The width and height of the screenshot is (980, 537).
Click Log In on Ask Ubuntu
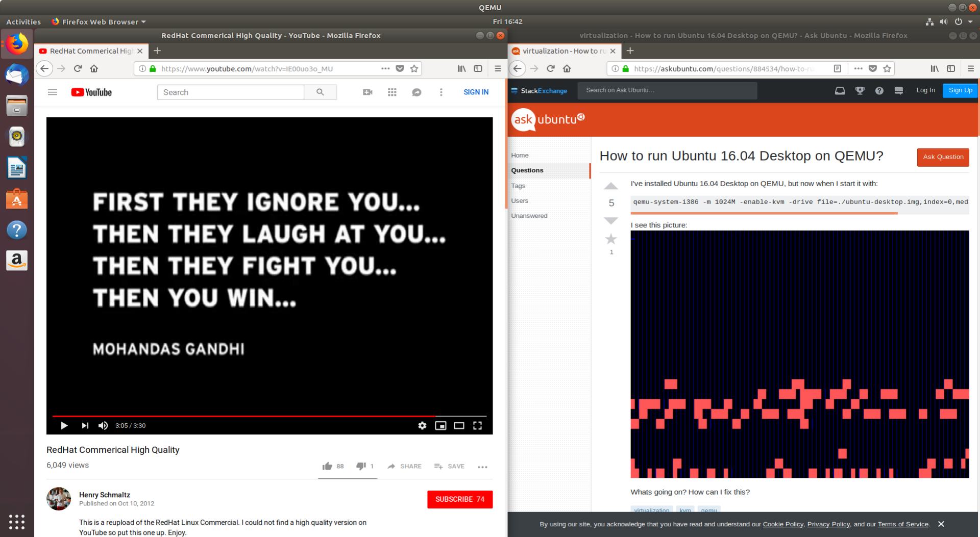(x=925, y=90)
